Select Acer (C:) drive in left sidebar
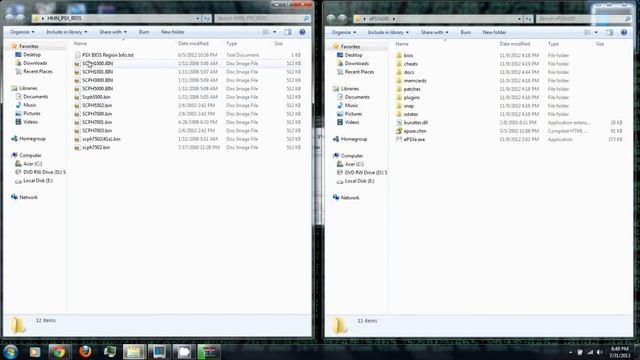Image resolution: width=640 pixels, height=360 pixels. [x=33, y=164]
